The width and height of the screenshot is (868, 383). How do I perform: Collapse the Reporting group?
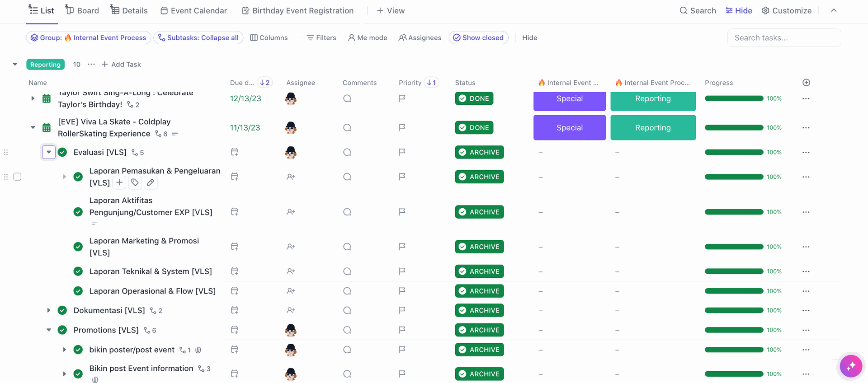tap(15, 64)
